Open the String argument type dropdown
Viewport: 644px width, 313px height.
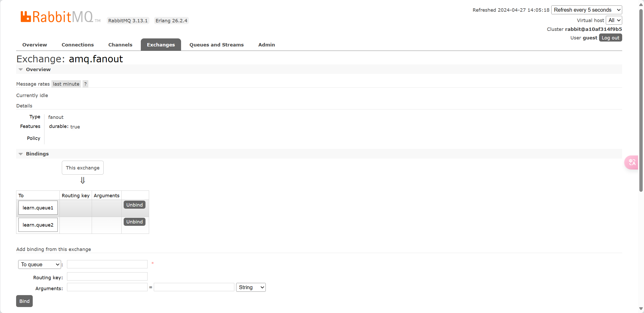coord(251,287)
